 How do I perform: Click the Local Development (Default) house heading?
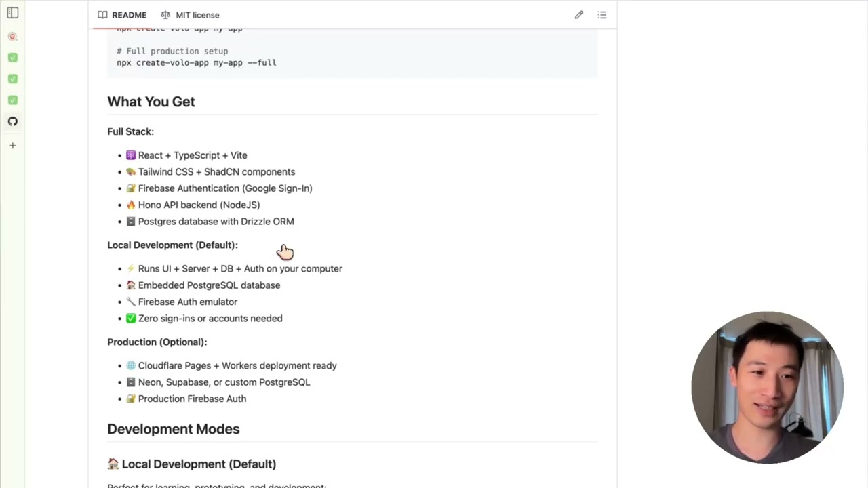pyautogui.click(x=192, y=464)
